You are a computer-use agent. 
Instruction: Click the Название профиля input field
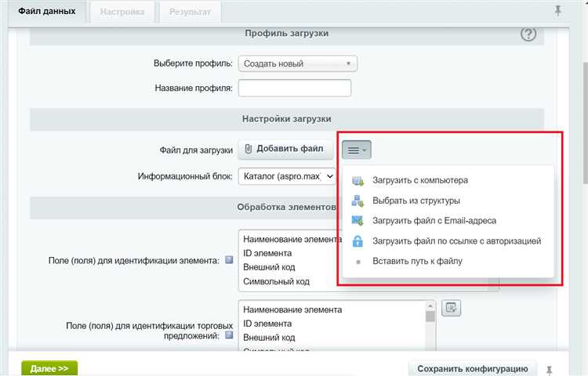pos(295,88)
